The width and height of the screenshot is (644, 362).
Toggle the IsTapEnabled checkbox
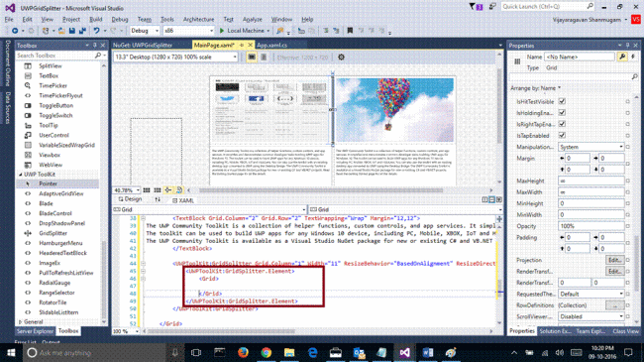click(562, 135)
